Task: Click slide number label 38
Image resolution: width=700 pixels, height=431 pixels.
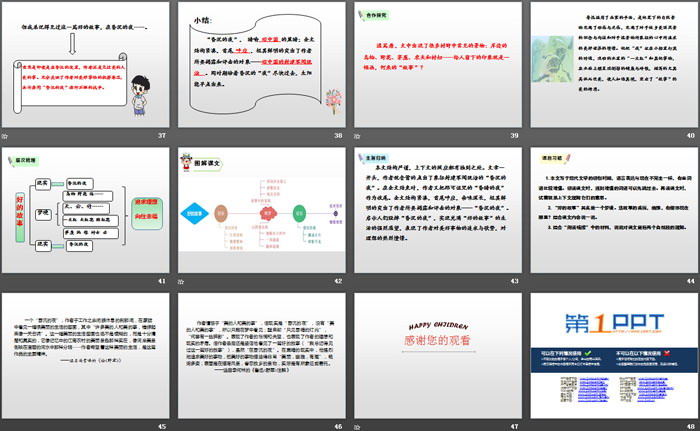Action: tap(338, 135)
